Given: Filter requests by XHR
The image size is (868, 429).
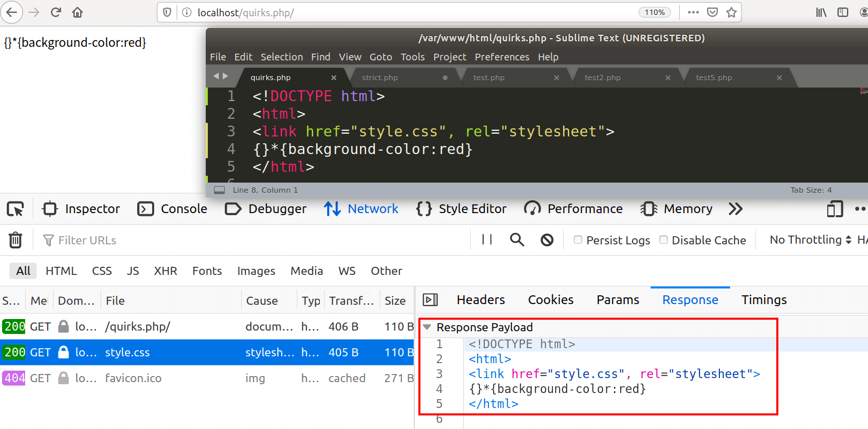Looking at the screenshot, I should coord(165,271).
